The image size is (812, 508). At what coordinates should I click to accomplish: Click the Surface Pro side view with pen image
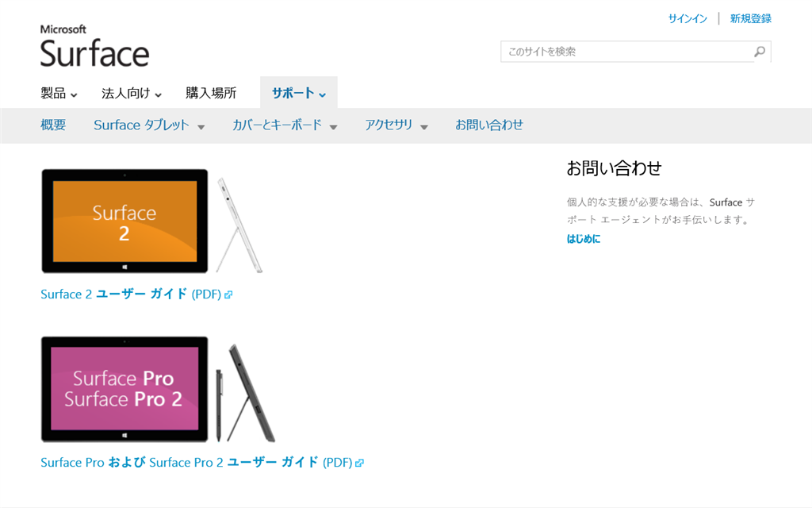tap(246, 393)
